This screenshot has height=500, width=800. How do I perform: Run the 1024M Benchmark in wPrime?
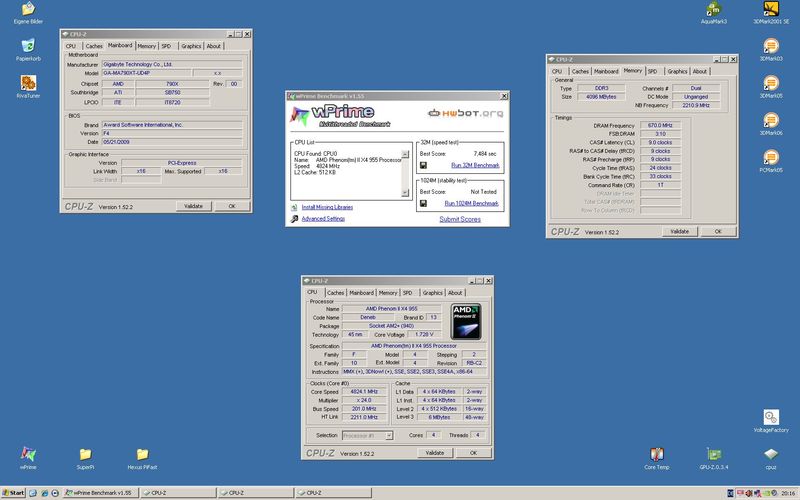pyautogui.click(x=471, y=204)
